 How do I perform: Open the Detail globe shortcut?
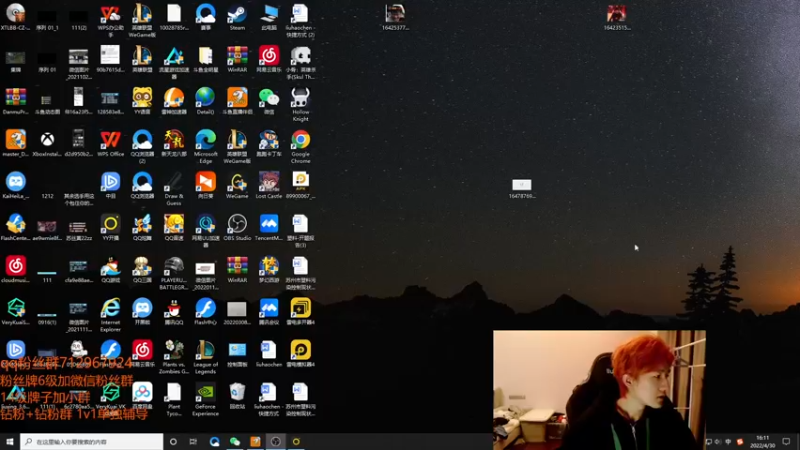pos(206,97)
